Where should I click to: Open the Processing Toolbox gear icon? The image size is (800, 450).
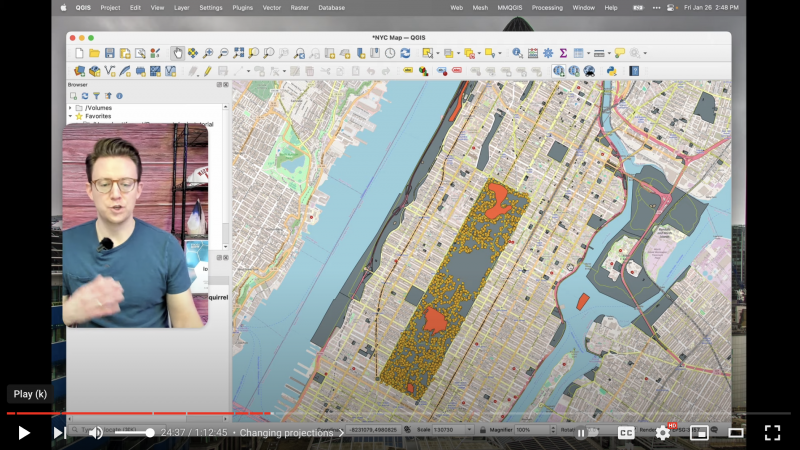pos(548,53)
